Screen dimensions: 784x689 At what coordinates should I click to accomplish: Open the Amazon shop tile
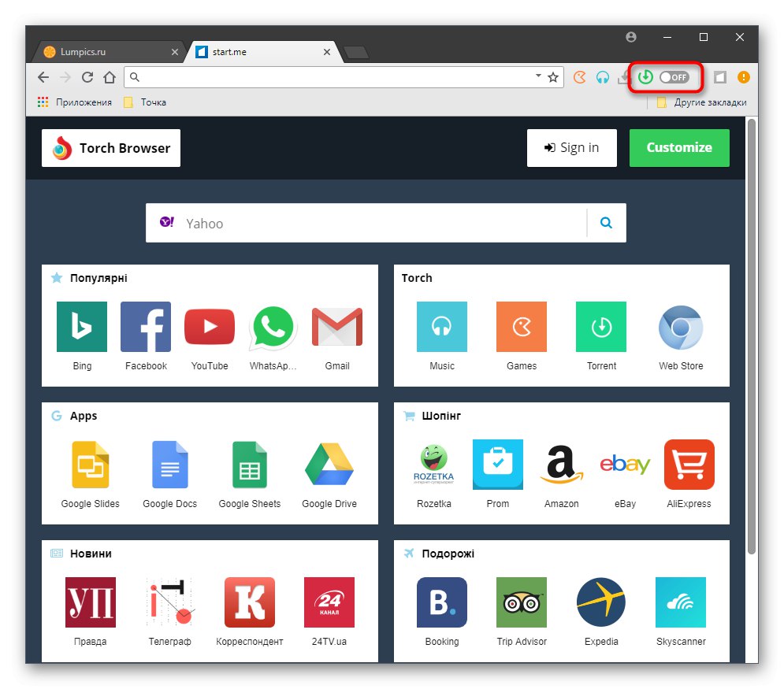[562, 465]
